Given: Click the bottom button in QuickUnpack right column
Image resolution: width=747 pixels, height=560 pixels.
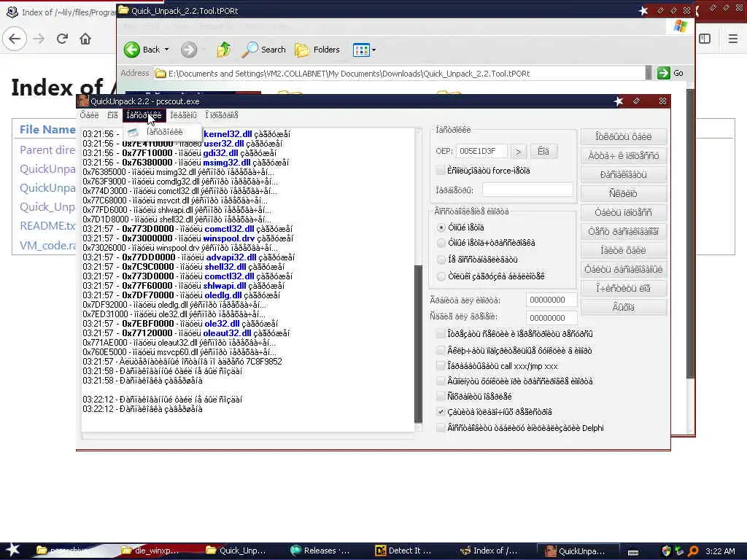Looking at the screenshot, I should click(623, 307).
